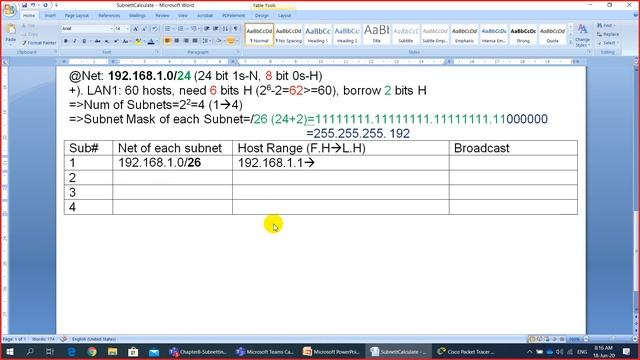The height and width of the screenshot is (360, 640).
Task: Apply Heading 1 style
Action: [318, 35]
